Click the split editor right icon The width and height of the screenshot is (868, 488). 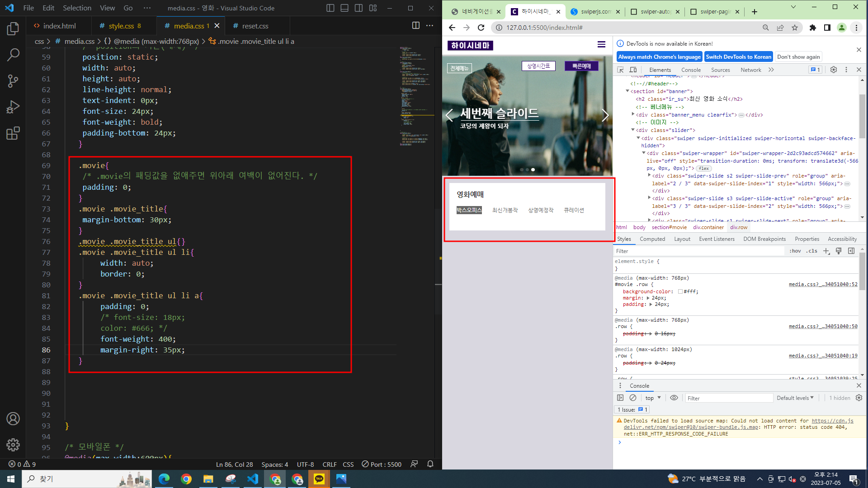(415, 26)
